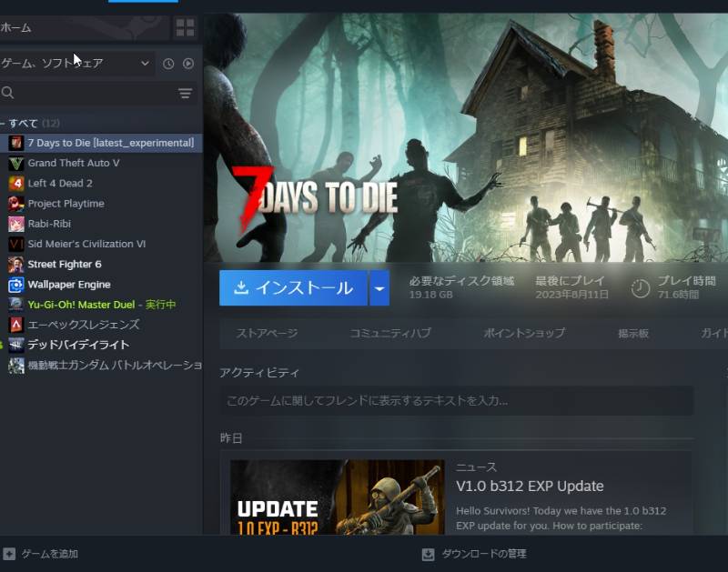Click the Grand Theft Auto V icon
Image resolution: width=728 pixels, height=572 pixels.
point(15,164)
